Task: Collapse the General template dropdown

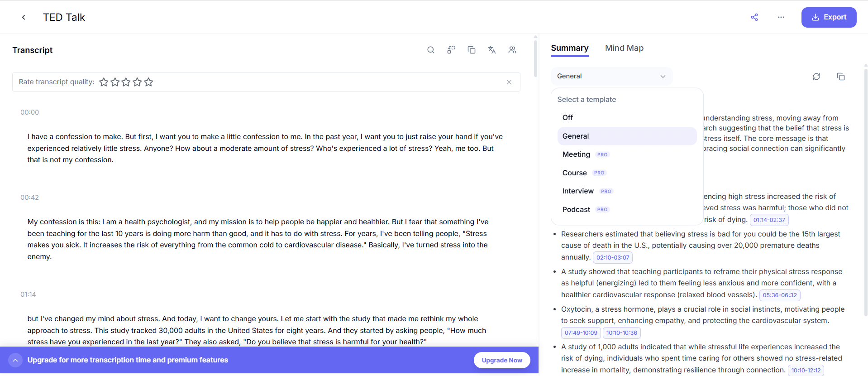Action: pyautogui.click(x=611, y=76)
